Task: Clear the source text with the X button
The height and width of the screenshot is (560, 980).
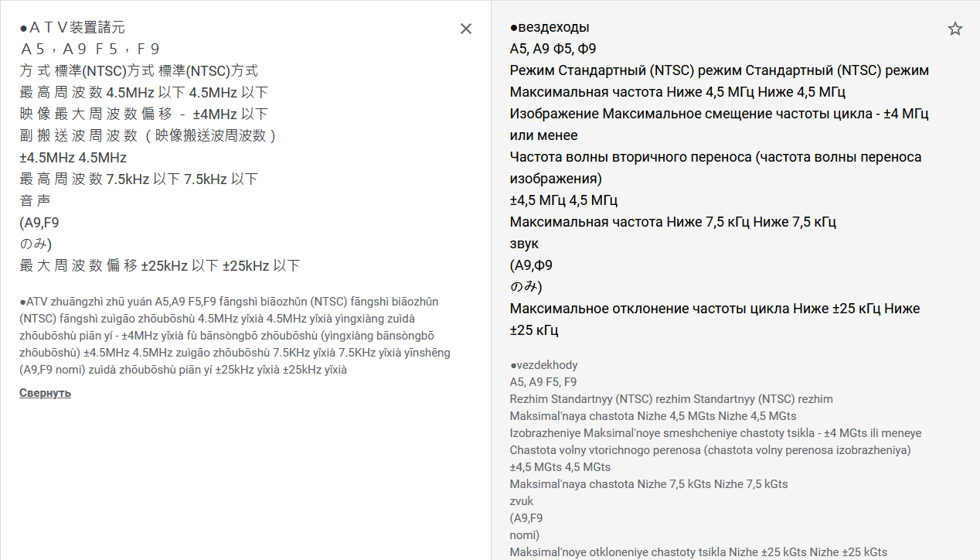Action: [x=466, y=29]
